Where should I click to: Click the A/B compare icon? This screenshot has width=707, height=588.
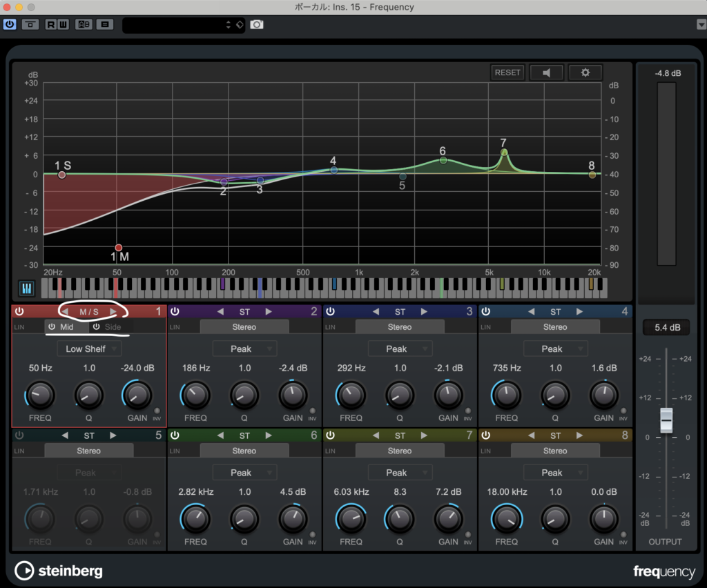tap(83, 24)
